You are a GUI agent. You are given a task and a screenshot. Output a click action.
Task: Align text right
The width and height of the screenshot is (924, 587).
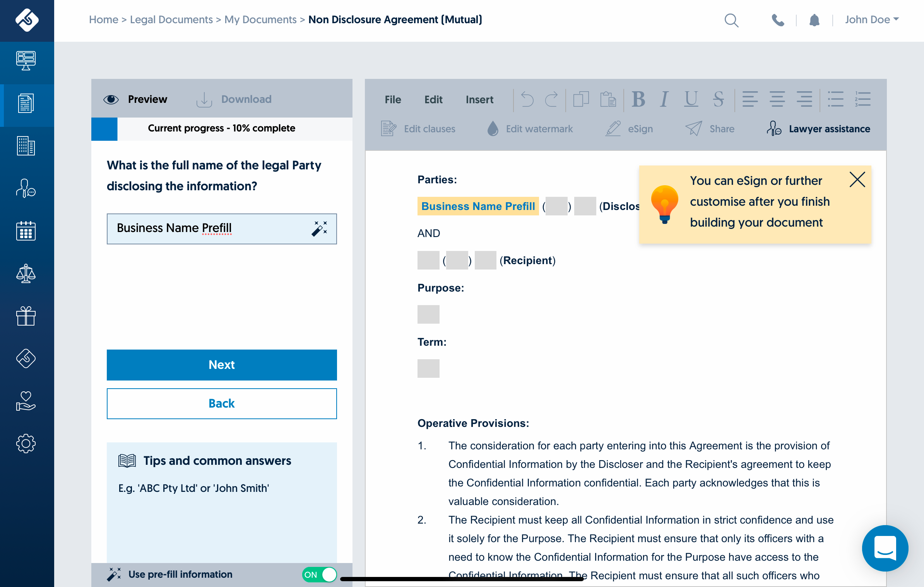804,99
